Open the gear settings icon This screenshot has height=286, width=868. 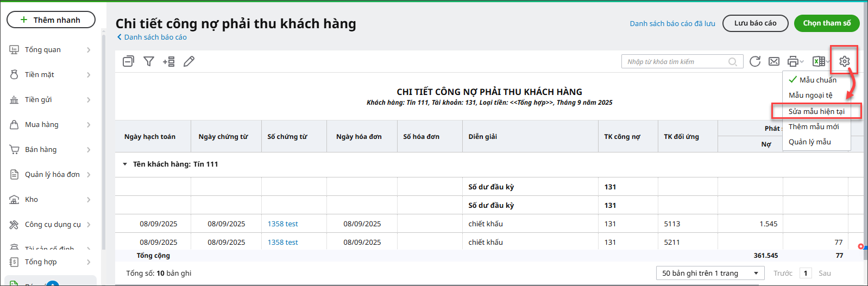point(844,61)
